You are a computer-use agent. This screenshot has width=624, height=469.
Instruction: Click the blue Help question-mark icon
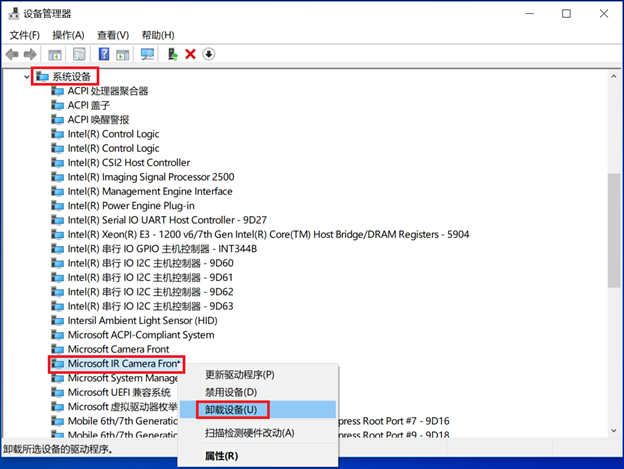(104, 54)
